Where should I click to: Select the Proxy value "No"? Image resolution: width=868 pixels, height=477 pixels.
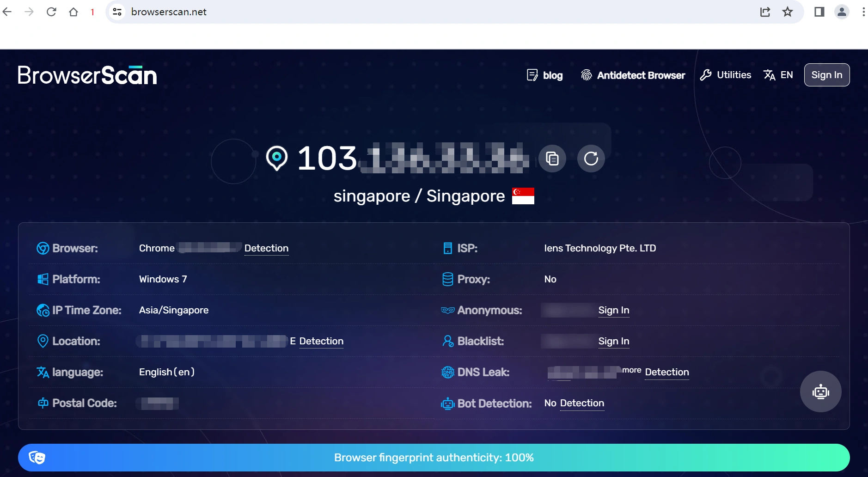pos(550,279)
